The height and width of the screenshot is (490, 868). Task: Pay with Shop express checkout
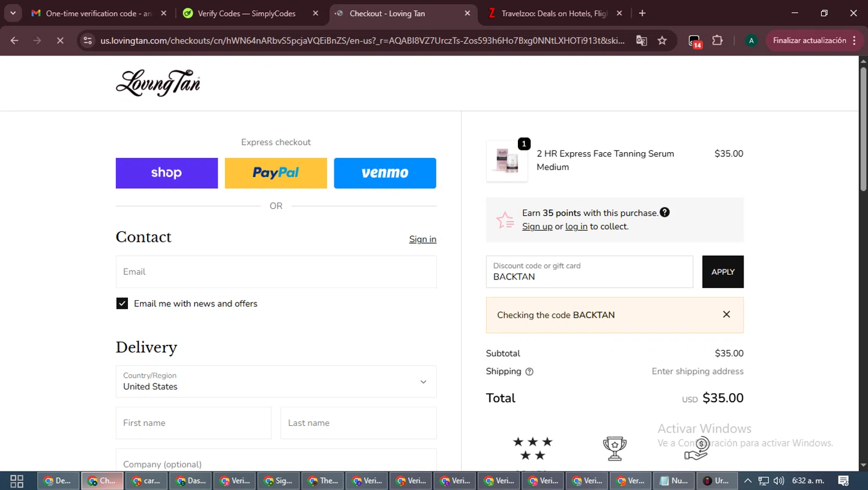167,173
